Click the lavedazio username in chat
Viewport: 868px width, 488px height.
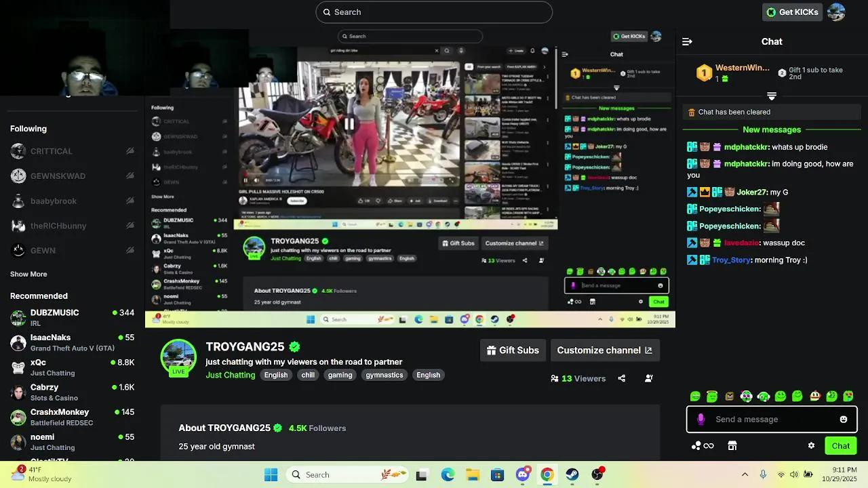coord(741,243)
